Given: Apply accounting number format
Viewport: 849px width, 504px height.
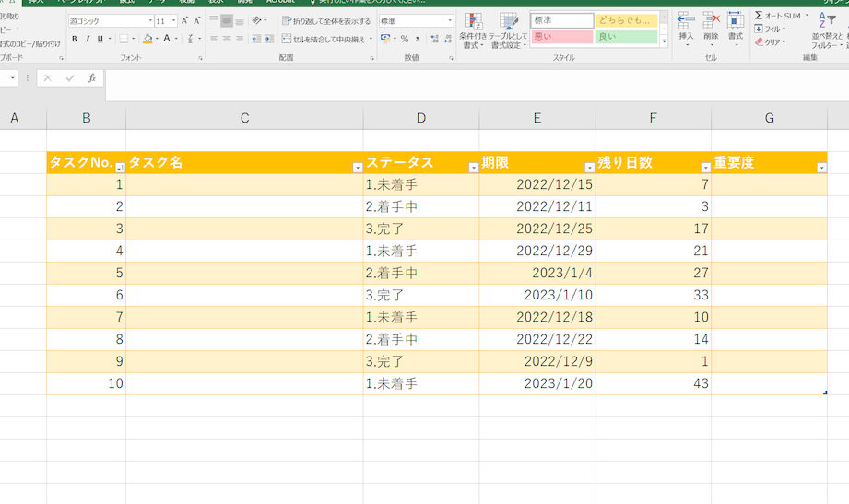Looking at the screenshot, I should [x=385, y=39].
